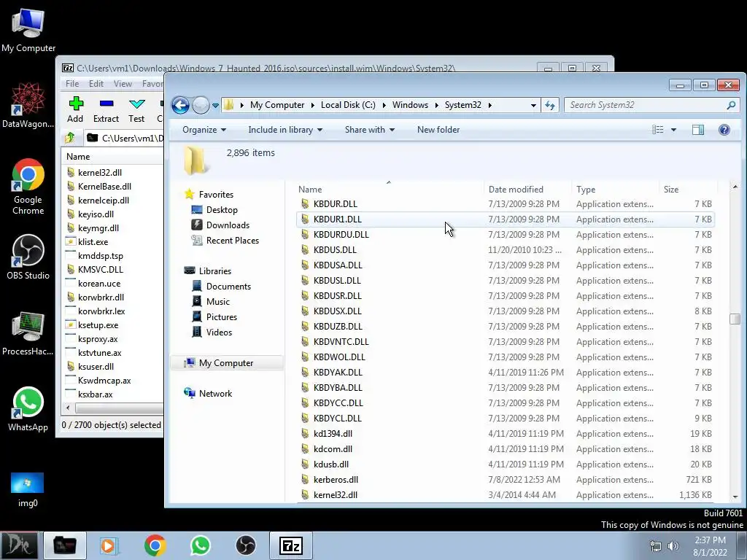This screenshot has width=747, height=560.
Task: Select the img0 desktop file
Action: point(28,489)
